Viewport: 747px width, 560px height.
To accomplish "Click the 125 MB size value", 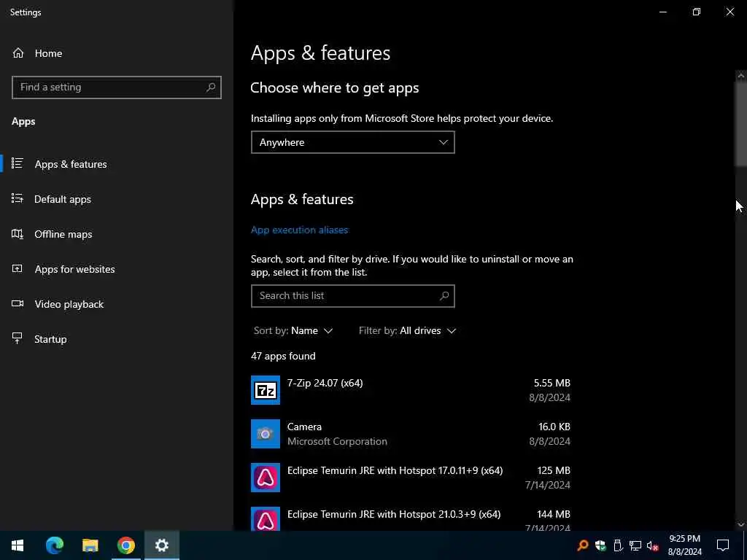I will [x=554, y=470].
